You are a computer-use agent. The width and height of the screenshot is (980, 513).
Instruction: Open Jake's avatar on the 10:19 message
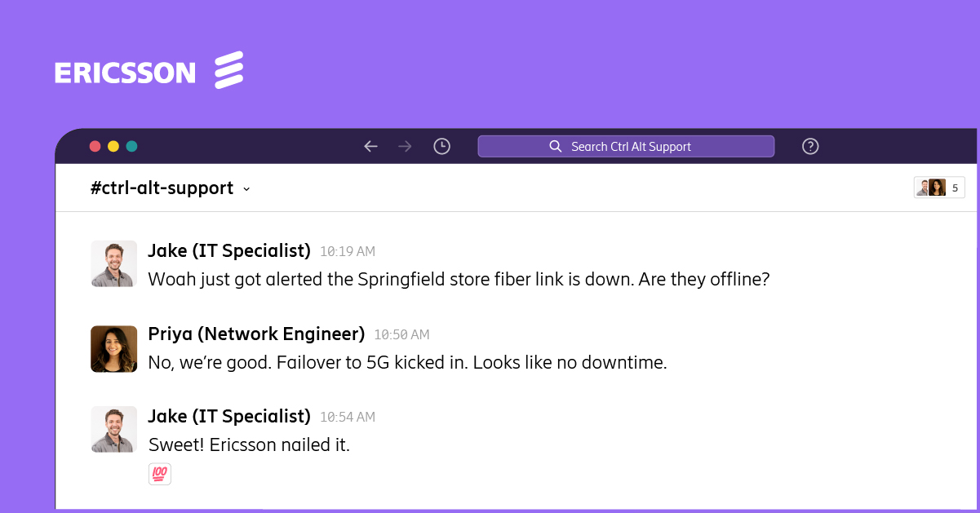113,263
